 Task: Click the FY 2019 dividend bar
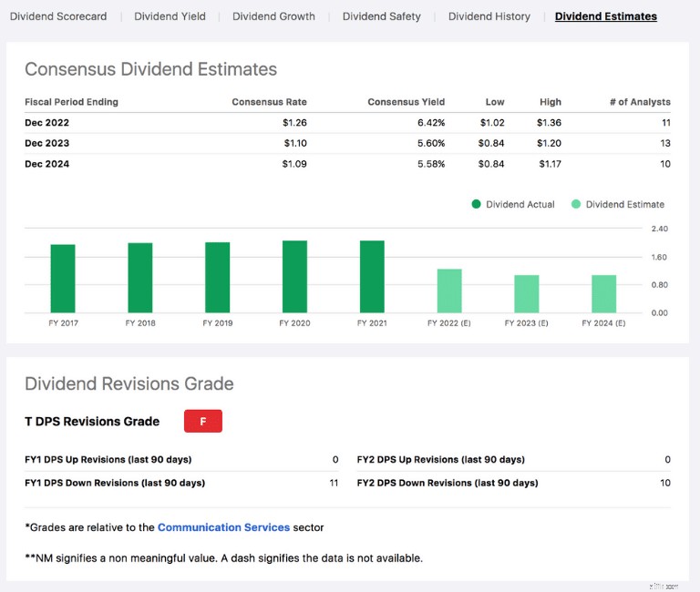218,278
